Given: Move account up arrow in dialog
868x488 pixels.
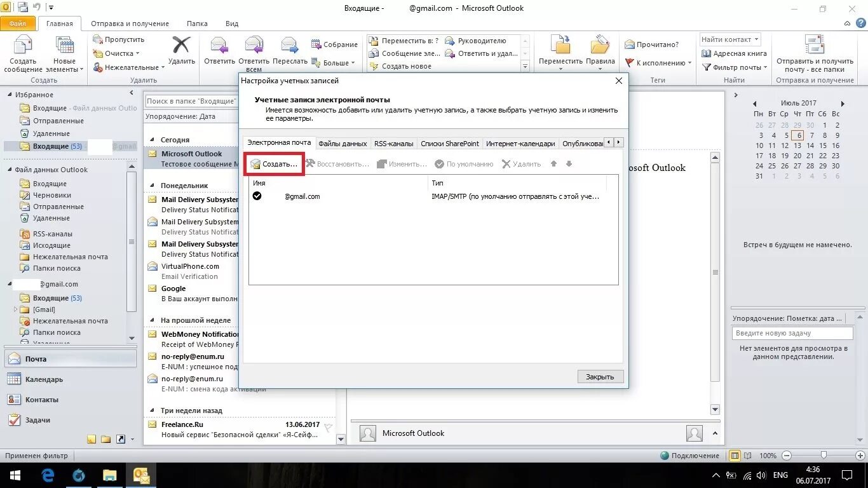Looking at the screenshot, I should point(553,164).
